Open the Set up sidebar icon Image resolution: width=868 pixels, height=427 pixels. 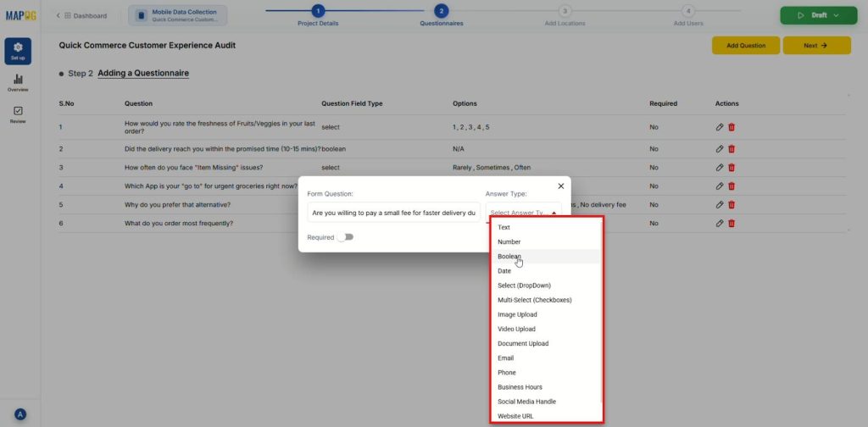[18, 51]
